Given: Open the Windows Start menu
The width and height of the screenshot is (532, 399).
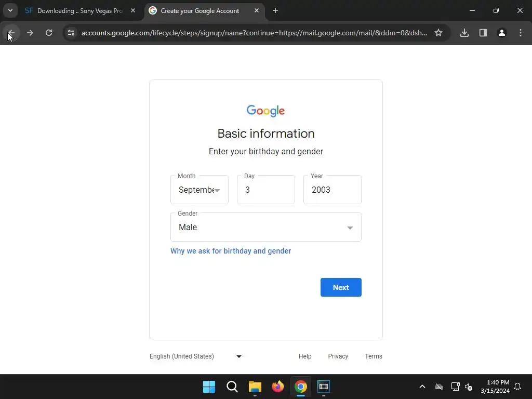Looking at the screenshot, I should click(x=209, y=387).
